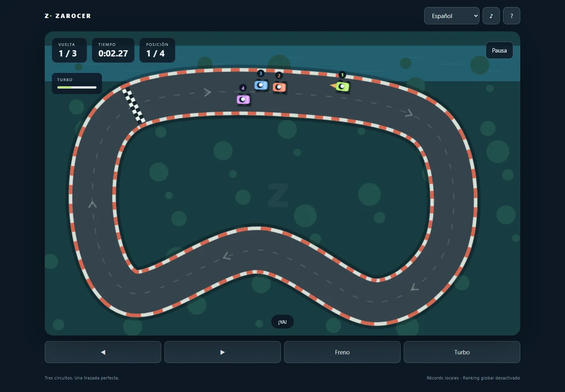Image resolution: width=565 pixels, height=392 pixels.
Task: Toggle the music note sound button
Action: click(x=491, y=16)
